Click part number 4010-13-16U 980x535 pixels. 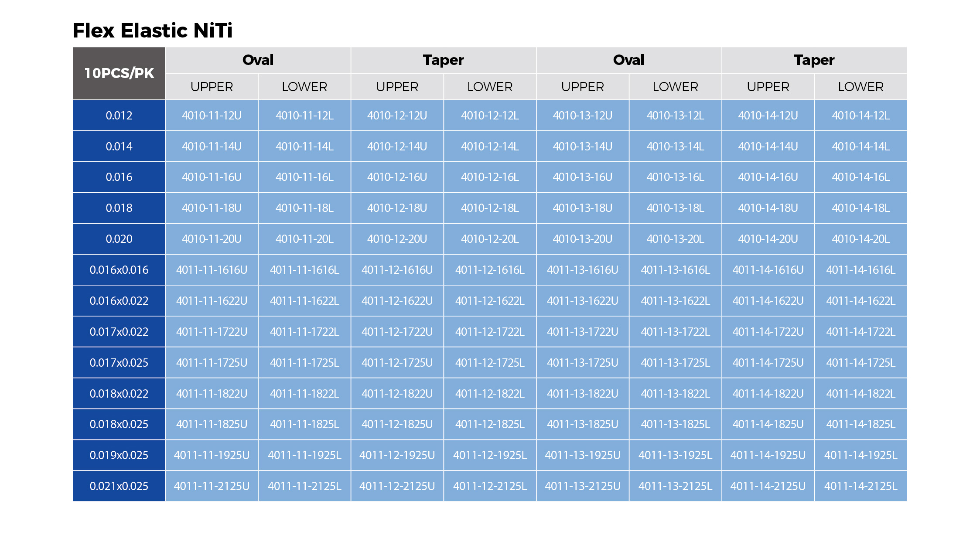tap(583, 177)
